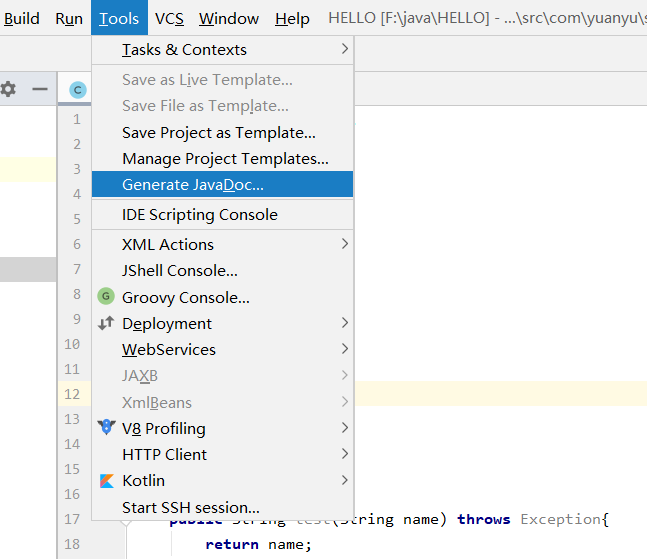The width and height of the screenshot is (647, 559).
Task: Click the V8 Profiling icon
Action: (x=106, y=428)
